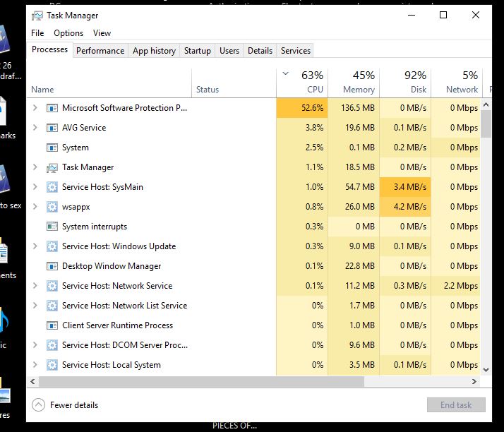Click the Task Manager title bar icon
The width and height of the screenshot is (504, 432).
pos(37,16)
